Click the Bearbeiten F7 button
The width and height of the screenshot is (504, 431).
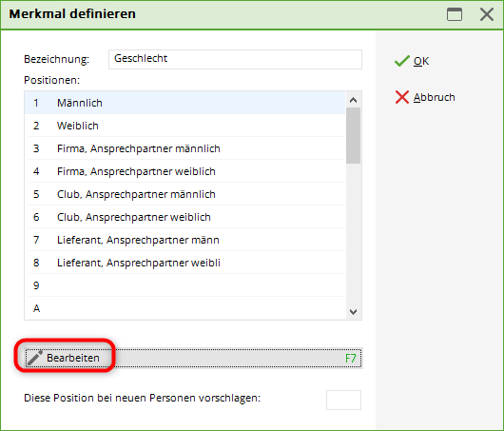pyautogui.click(x=193, y=358)
